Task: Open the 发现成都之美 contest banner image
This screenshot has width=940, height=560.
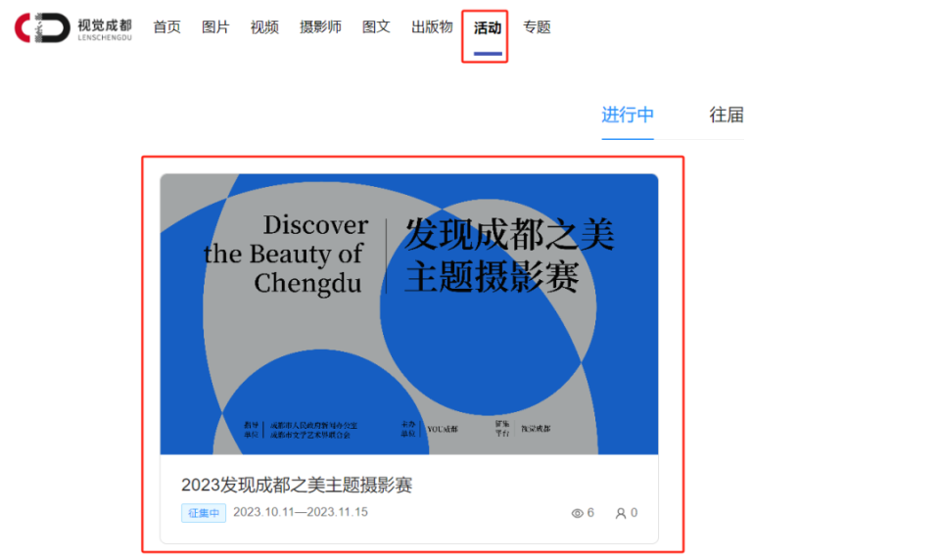Action: [x=409, y=314]
